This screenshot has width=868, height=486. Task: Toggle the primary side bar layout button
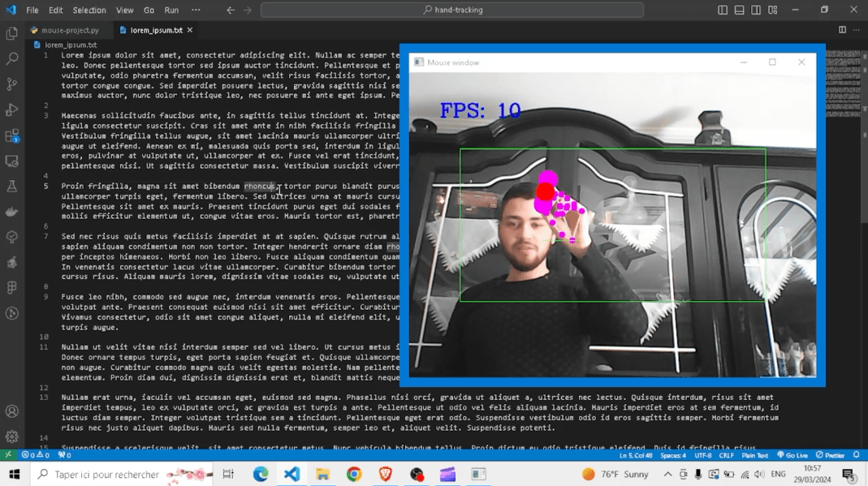[x=723, y=10]
